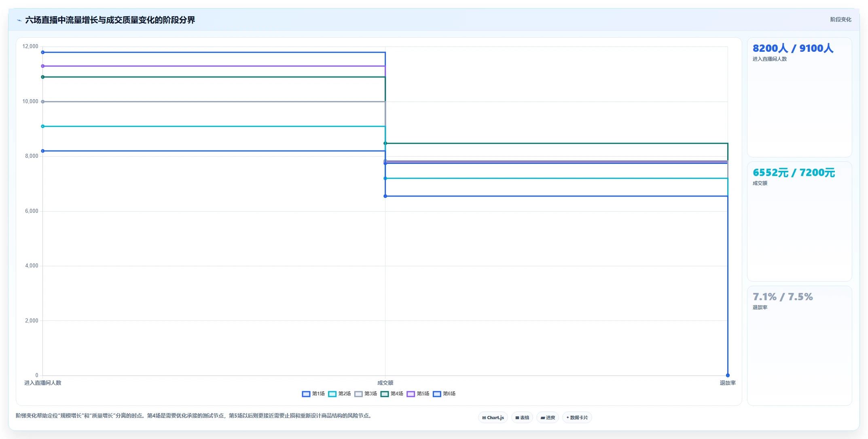
Task: Click the 阶段变化 label in header
Action: 840,19
